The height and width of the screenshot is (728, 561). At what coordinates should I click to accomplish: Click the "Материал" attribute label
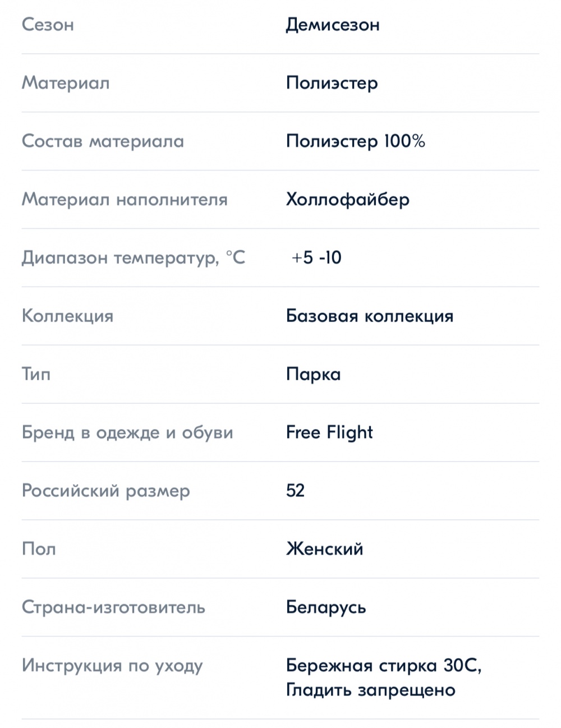point(66,83)
